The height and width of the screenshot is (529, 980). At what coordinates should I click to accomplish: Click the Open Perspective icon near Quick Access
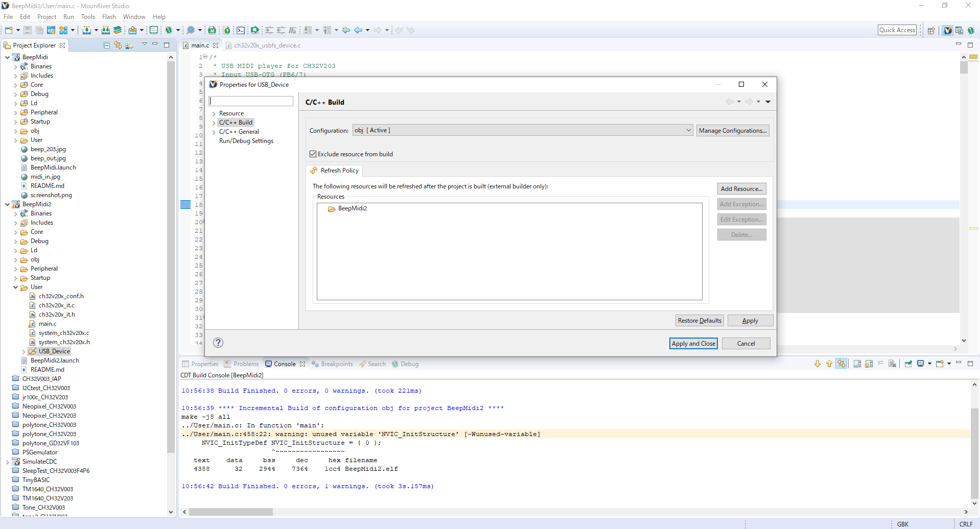point(931,30)
